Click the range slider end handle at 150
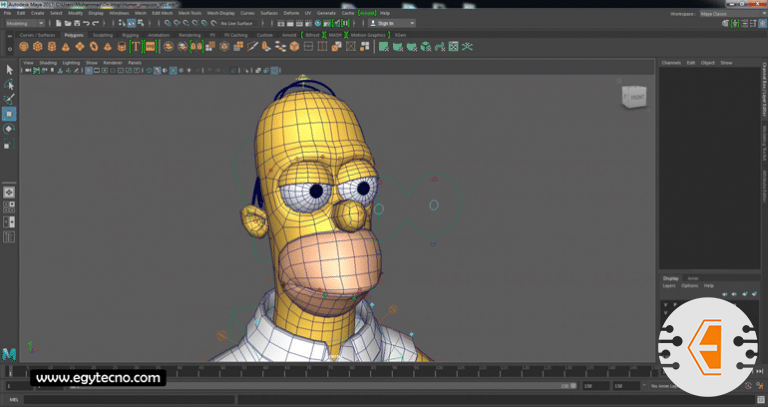This screenshot has width=768, height=407. click(x=573, y=386)
